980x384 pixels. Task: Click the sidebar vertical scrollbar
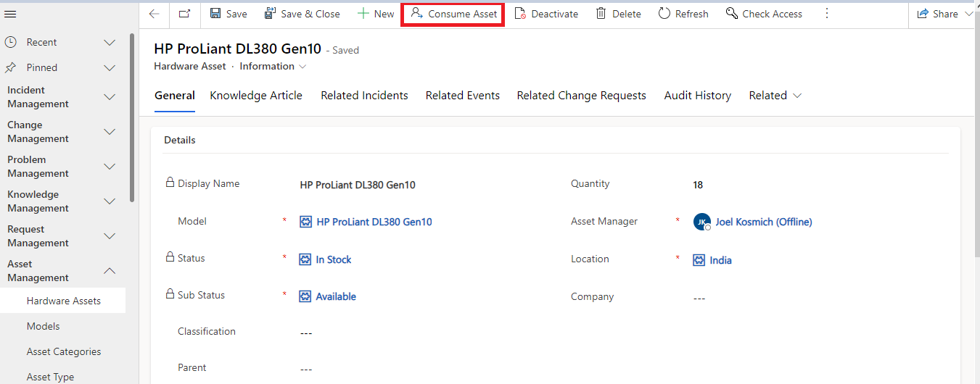coord(132,117)
